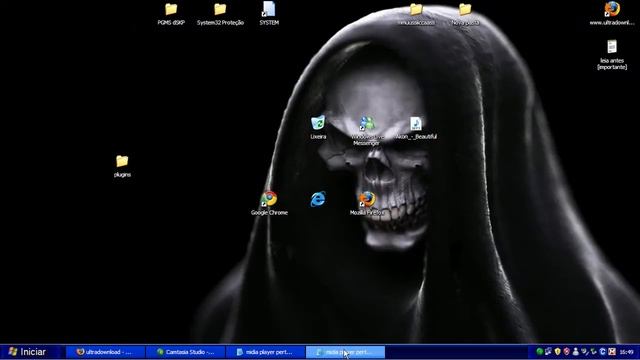This screenshot has height=360, width=640.
Task: Select the Windows Live Messenger shortcut
Action: point(367,131)
